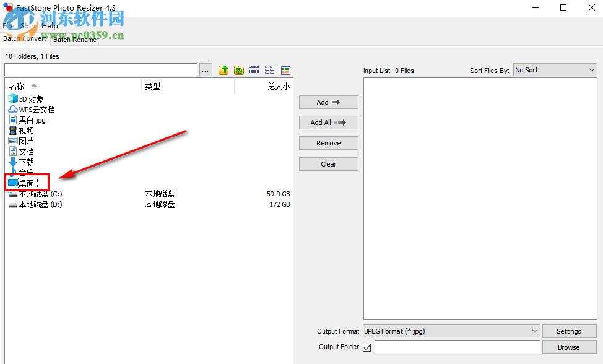Image resolution: width=603 pixels, height=364 pixels.
Task: Click the 桌面 desktop icon
Action: coord(13,183)
